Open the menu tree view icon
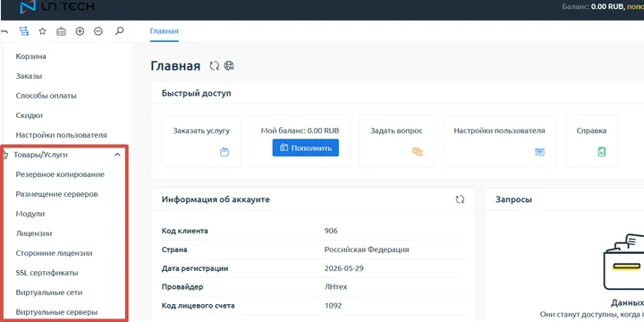The image size is (644, 322). 24,31
